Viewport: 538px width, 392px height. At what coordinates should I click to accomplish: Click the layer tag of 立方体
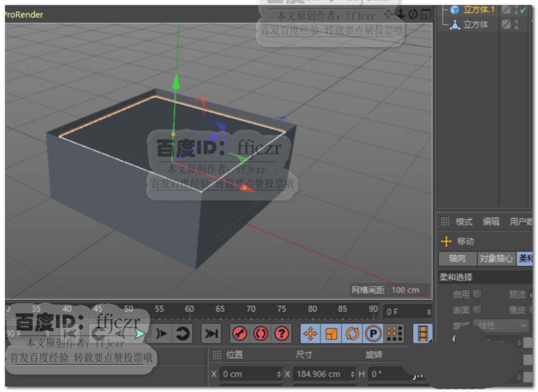(x=506, y=24)
